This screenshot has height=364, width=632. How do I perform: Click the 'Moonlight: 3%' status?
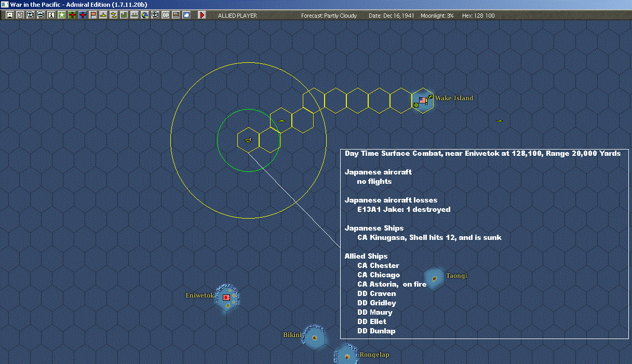(437, 16)
